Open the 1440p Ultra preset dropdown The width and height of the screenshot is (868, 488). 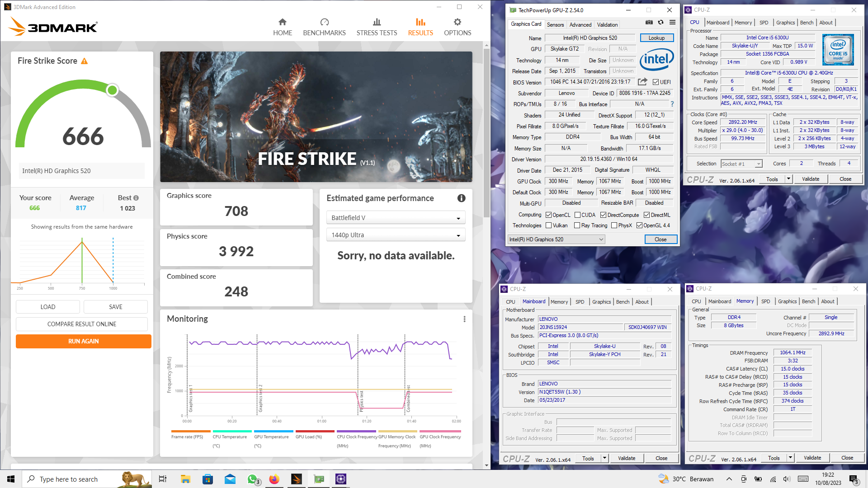pos(396,235)
